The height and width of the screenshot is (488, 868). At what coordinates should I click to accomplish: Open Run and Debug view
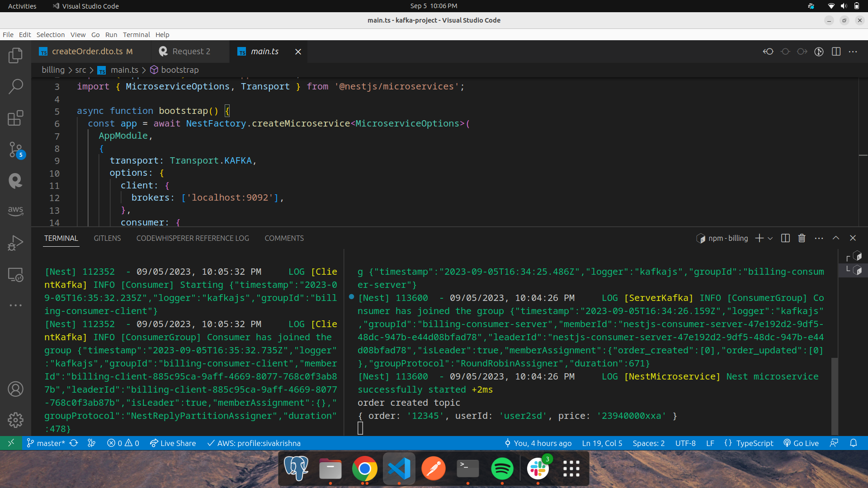pos(15,243)
